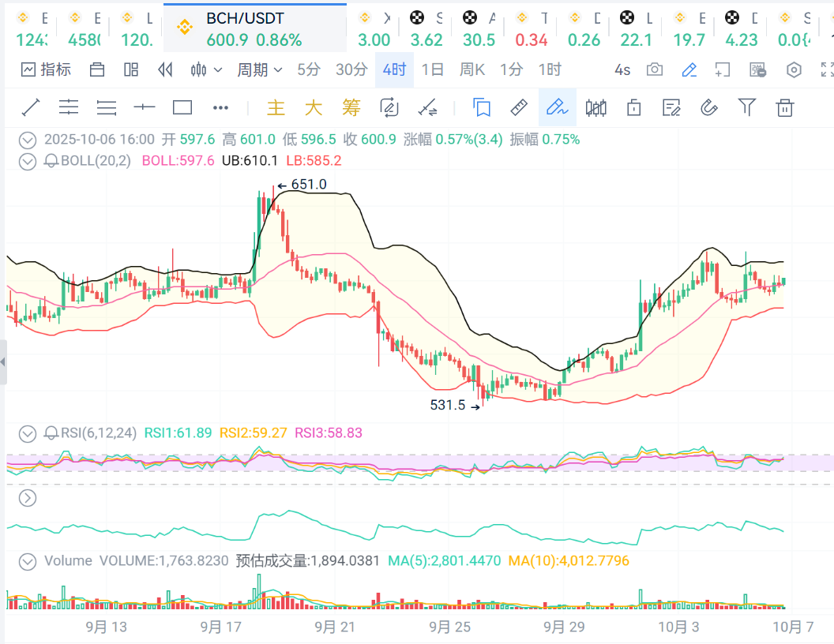
Task: Collapse the Volume indicator panel
Action: point(28,561)
